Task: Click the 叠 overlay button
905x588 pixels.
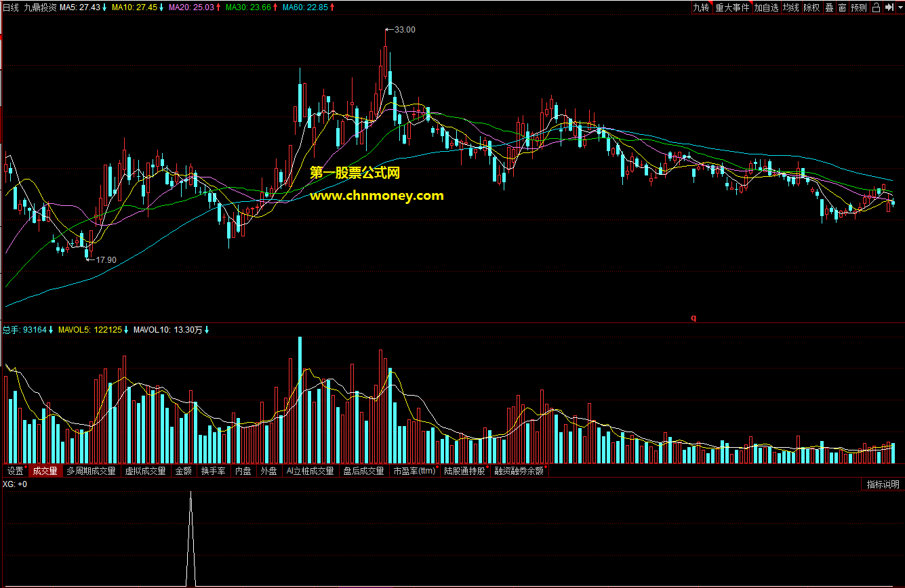Action: (829, 8)
